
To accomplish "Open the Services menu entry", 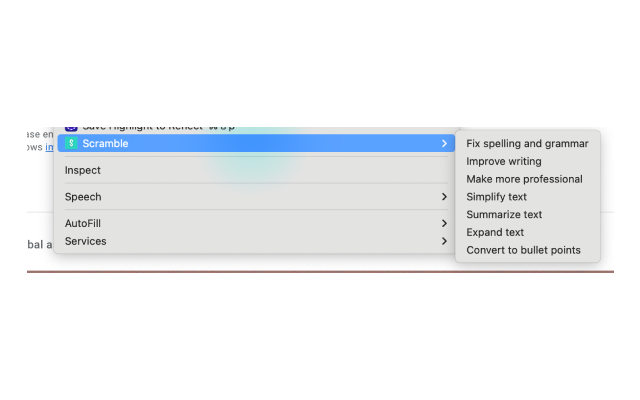I will (x=85, y=241).
